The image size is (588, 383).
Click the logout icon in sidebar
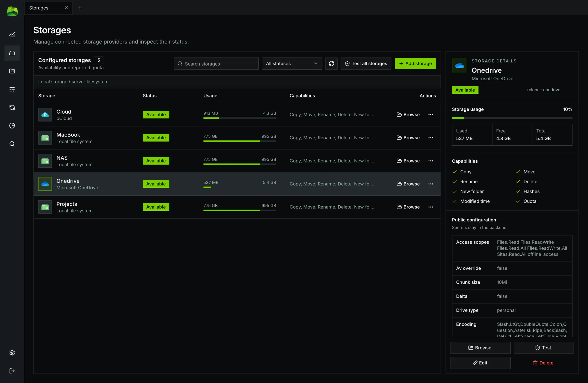(x=12, y=371)
